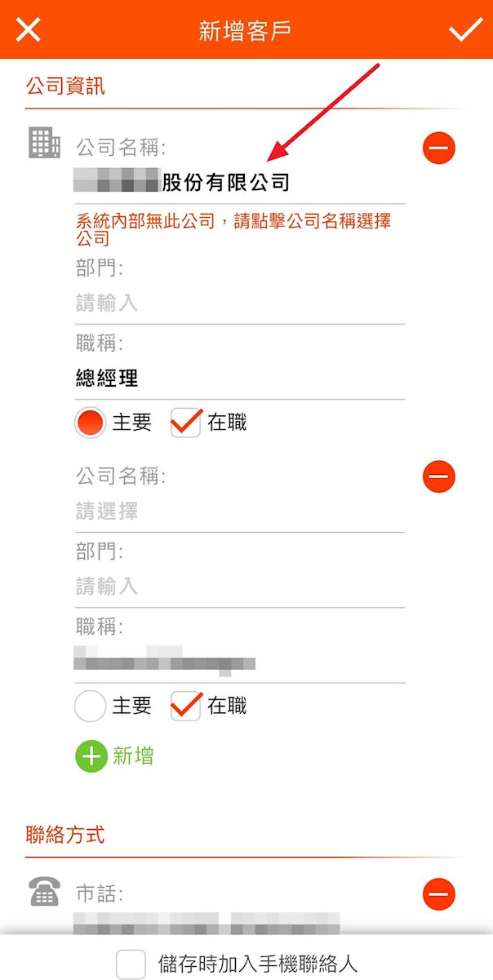Tap the X cancel icon in header

[x=29, y=30]
